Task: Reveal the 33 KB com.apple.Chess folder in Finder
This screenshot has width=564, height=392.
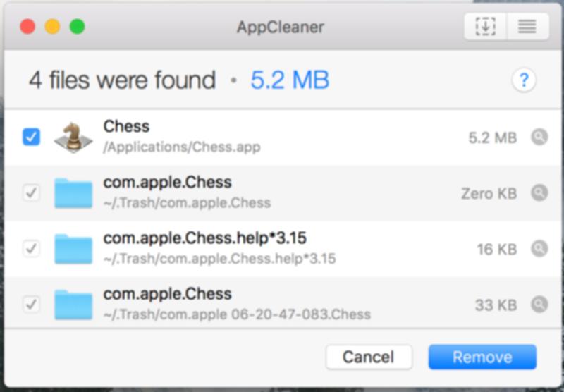Action: pos(539,305)
